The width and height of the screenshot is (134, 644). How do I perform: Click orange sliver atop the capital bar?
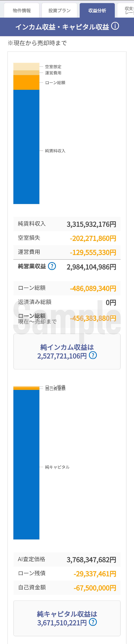26,388
